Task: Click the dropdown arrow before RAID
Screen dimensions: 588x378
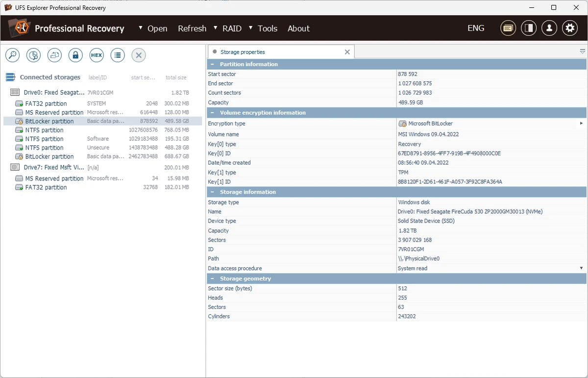Action: [216, 27]
